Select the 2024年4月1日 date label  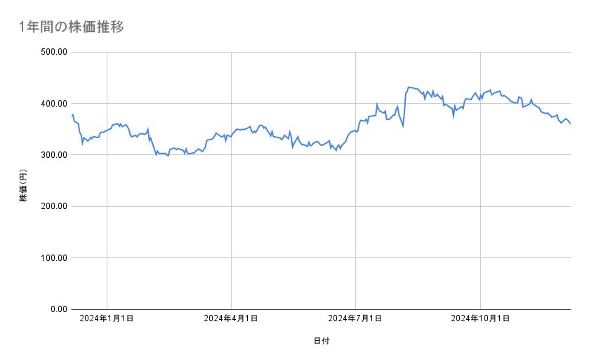pos(231,318)
